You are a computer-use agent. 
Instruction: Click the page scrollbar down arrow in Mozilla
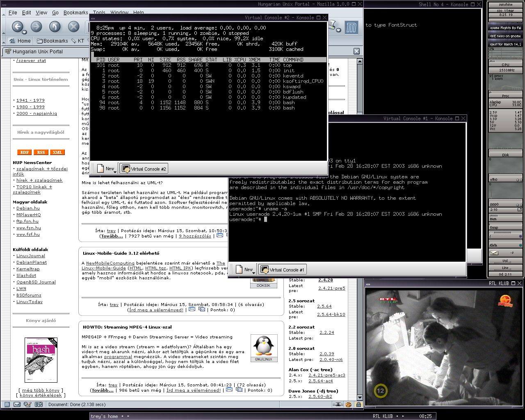(x=360, y=397)
